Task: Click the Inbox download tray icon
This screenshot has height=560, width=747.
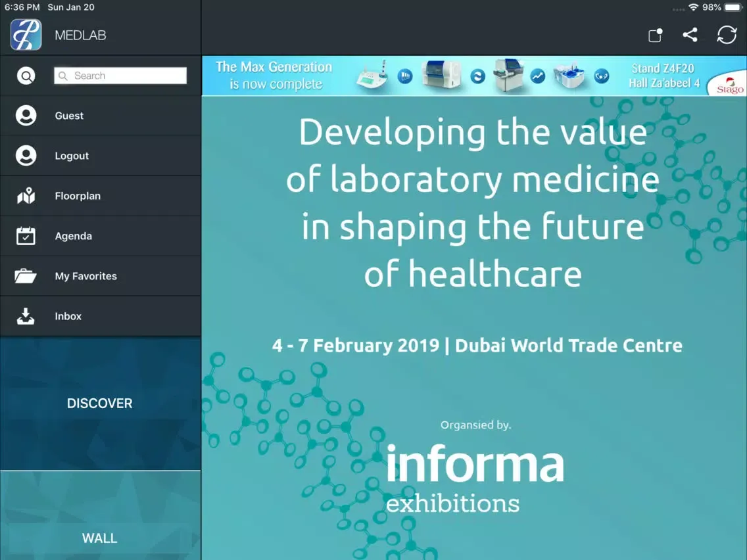Action: [26, 316]
